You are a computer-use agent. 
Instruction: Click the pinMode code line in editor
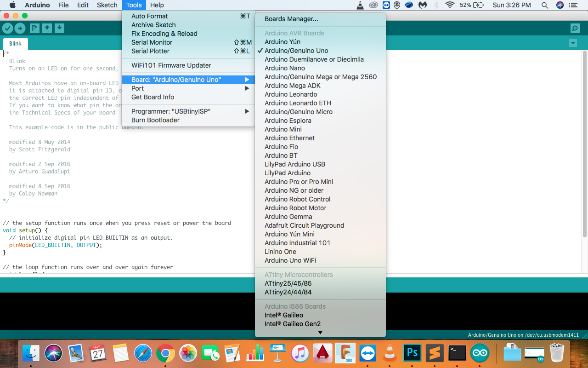point(56,245)
